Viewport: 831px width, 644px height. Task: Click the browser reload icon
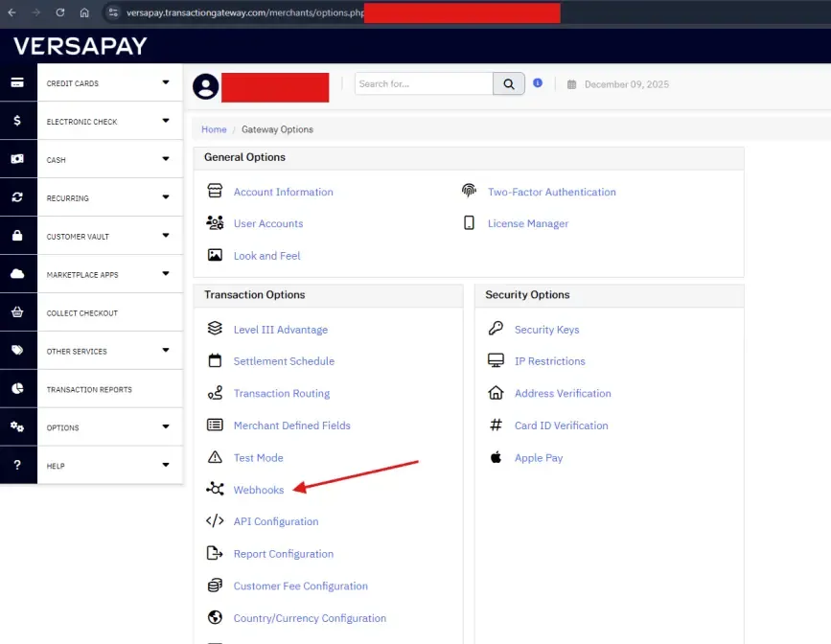(x=60, y=13)
